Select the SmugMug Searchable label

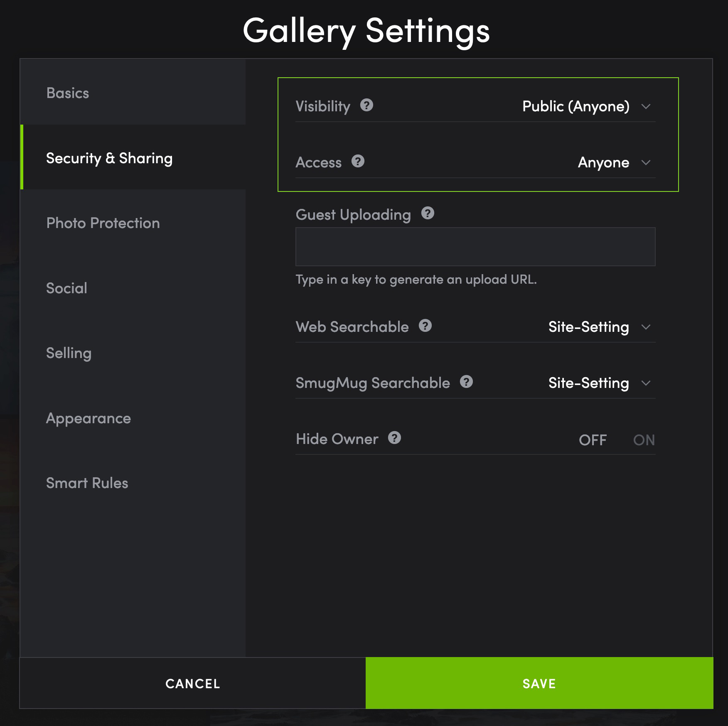tap(373, 383)
